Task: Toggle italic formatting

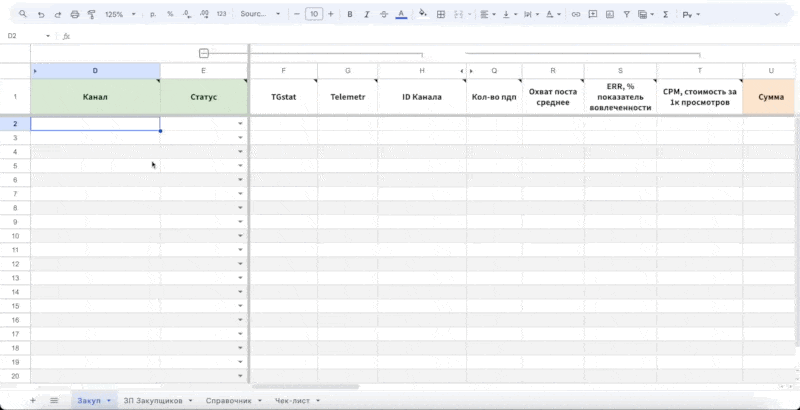Action: tap(367, 14)
